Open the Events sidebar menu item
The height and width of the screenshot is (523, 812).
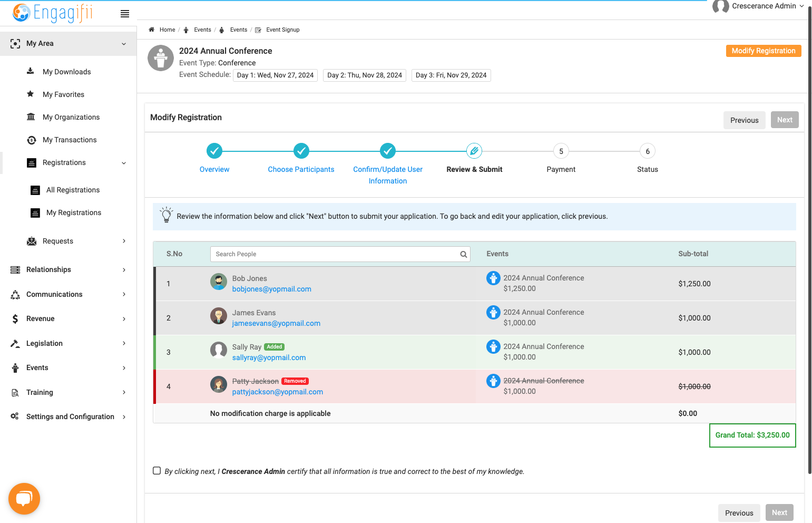pos(69,367)
